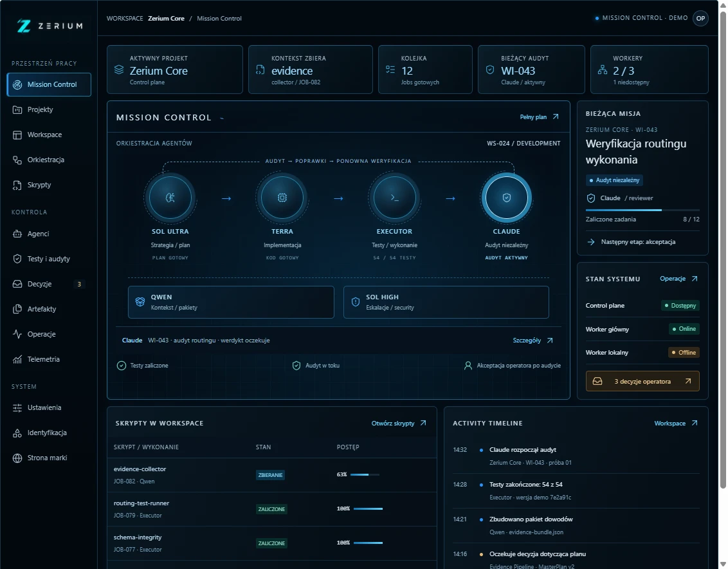Click the Strona marki globe icon

click(x=17, y=458)
